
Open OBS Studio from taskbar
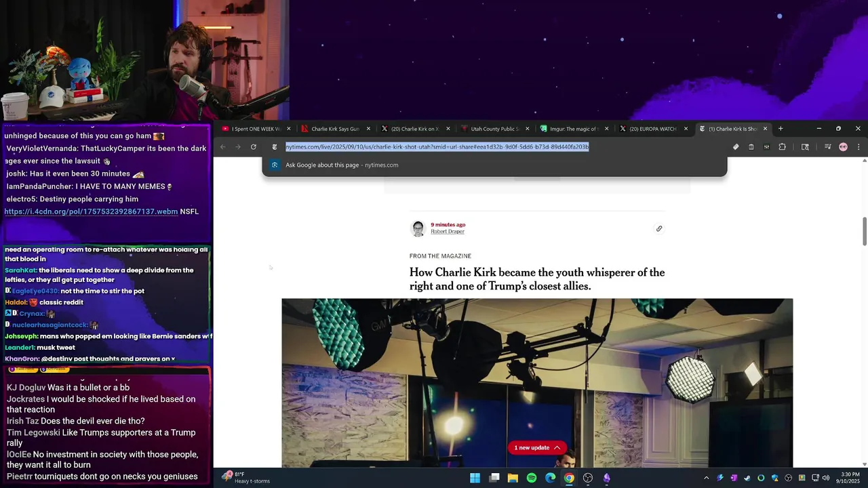(x=588, y=478)
